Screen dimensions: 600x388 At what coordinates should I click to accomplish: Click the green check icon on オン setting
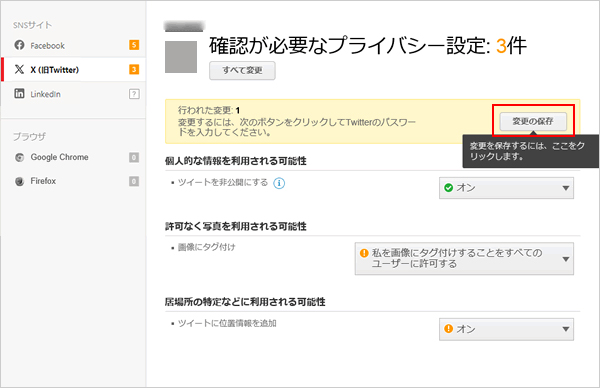pos(448,188)
